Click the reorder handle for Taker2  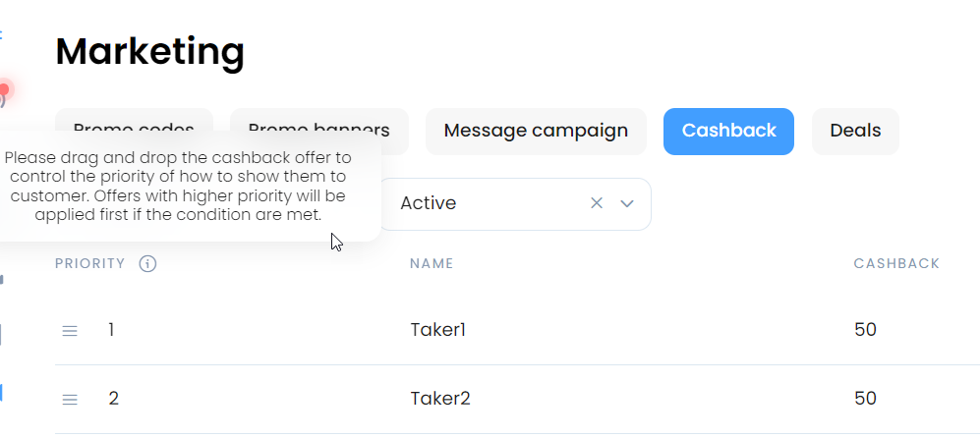point(70,400)
